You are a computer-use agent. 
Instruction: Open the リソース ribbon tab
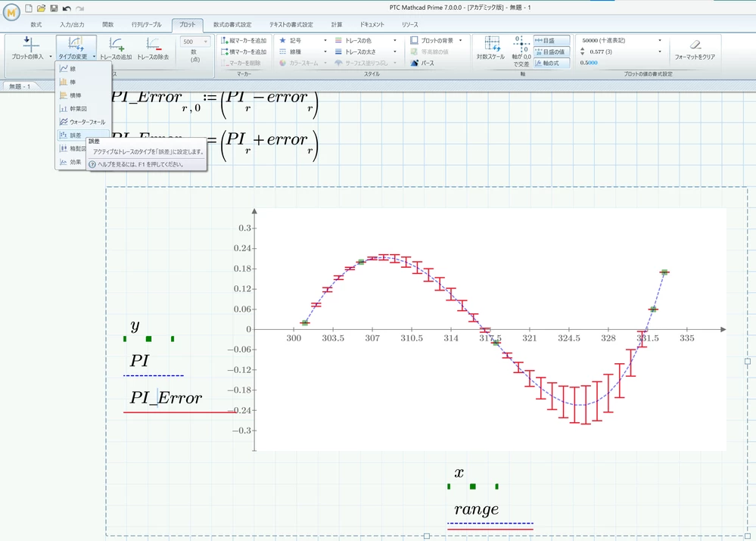[x=410, y=24]
